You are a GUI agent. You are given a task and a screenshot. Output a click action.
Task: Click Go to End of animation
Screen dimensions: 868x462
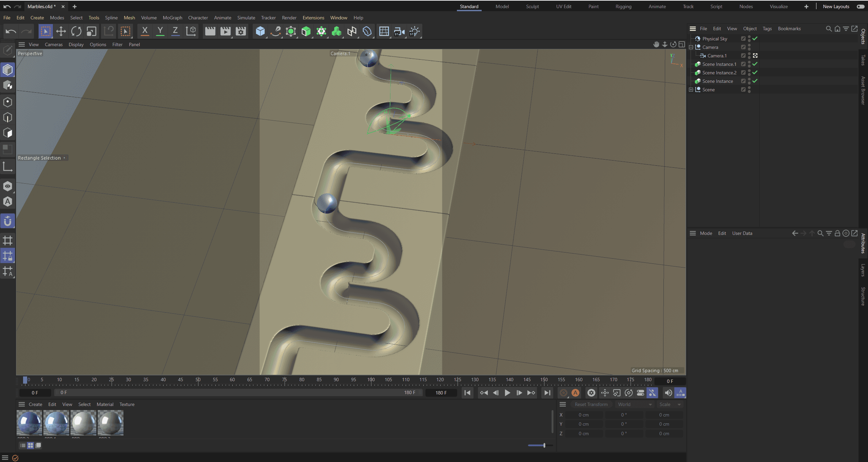coord(547,393)
